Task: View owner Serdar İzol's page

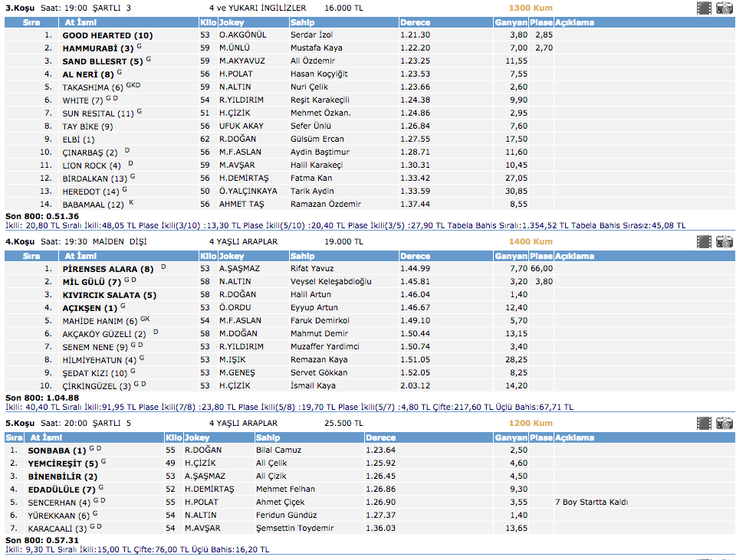Action: (312, 35)
